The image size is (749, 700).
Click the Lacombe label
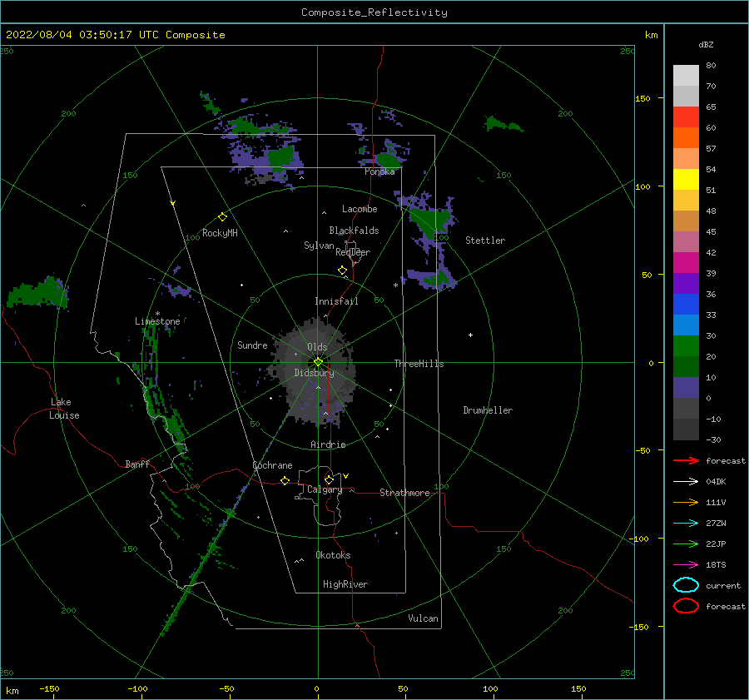[360, 209]
